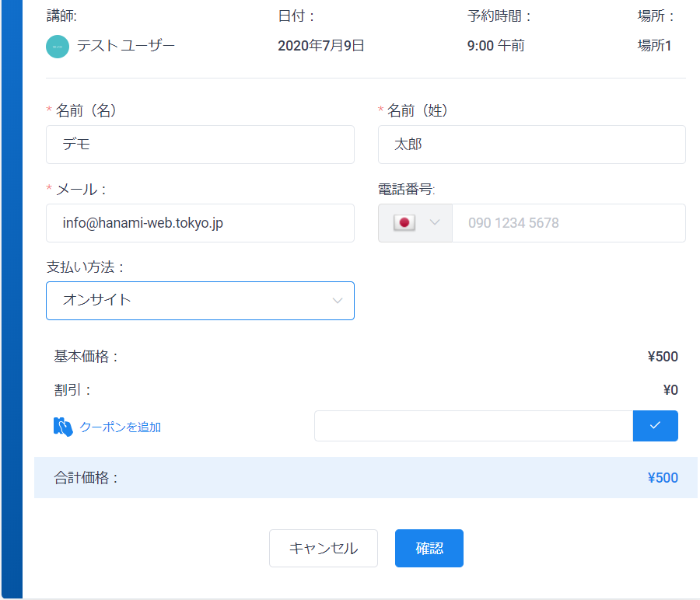Click the テストユーザー instructor name

coord(126,46)
